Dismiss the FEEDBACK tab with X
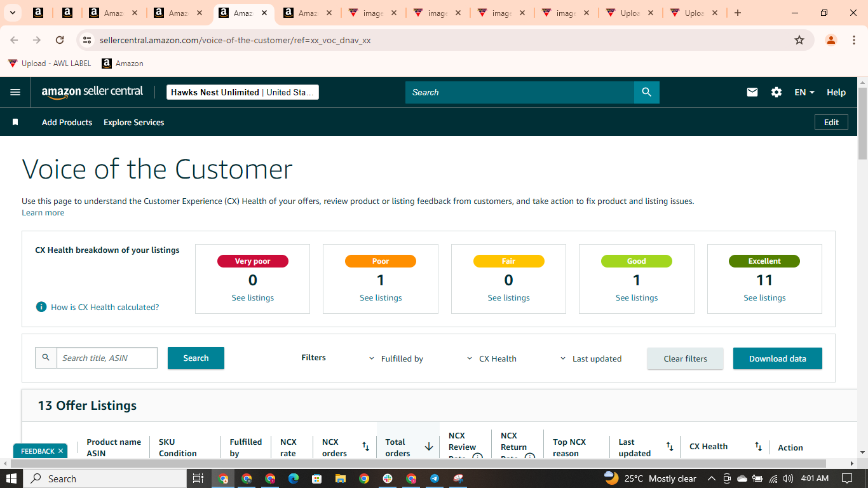Image resolution: width=868 pixels, height=488 pixels. point(60,451)
